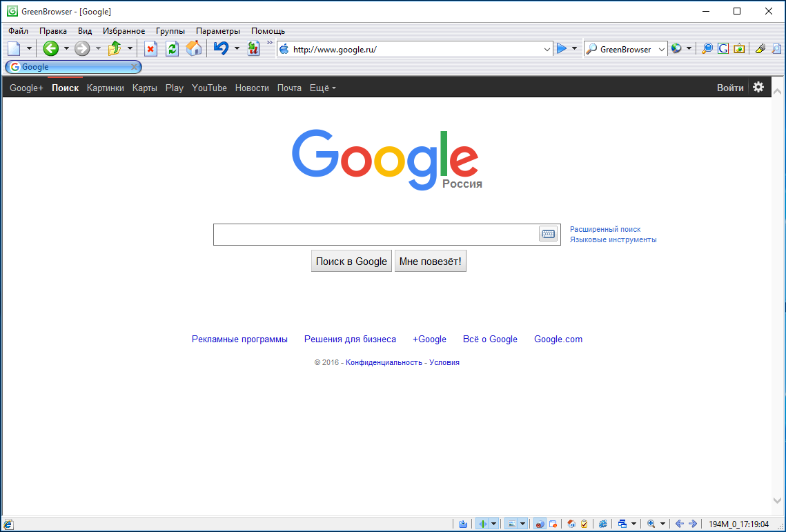Image resolution: width=786 pixels, height=532 pixels.
Task: Open Google+ in the black bar
Action: (x=26, y=88)
